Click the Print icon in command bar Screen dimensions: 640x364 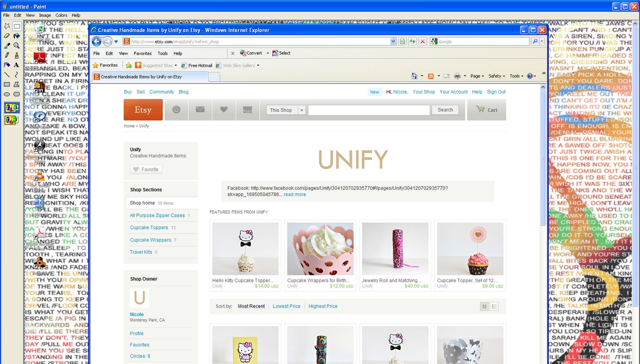click(x=457, y=76)
